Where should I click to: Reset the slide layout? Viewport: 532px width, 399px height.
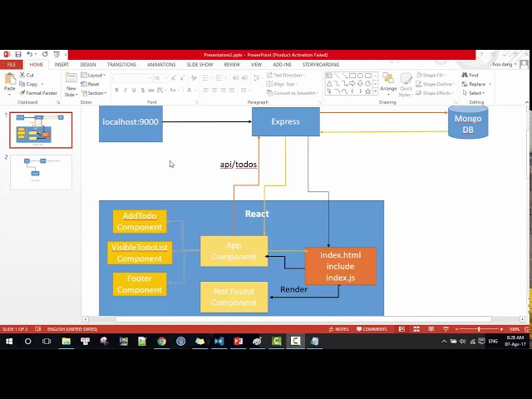[x=91, y=84]
